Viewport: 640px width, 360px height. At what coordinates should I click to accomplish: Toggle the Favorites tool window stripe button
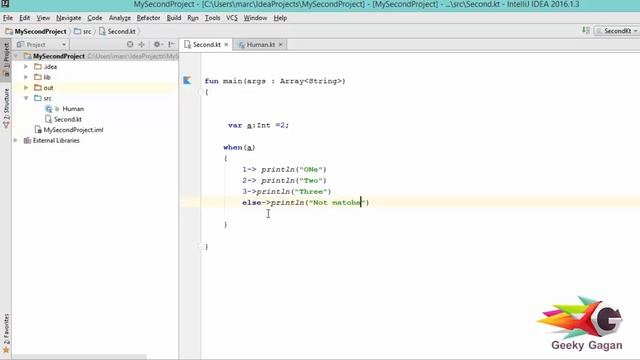pos(6,333)
